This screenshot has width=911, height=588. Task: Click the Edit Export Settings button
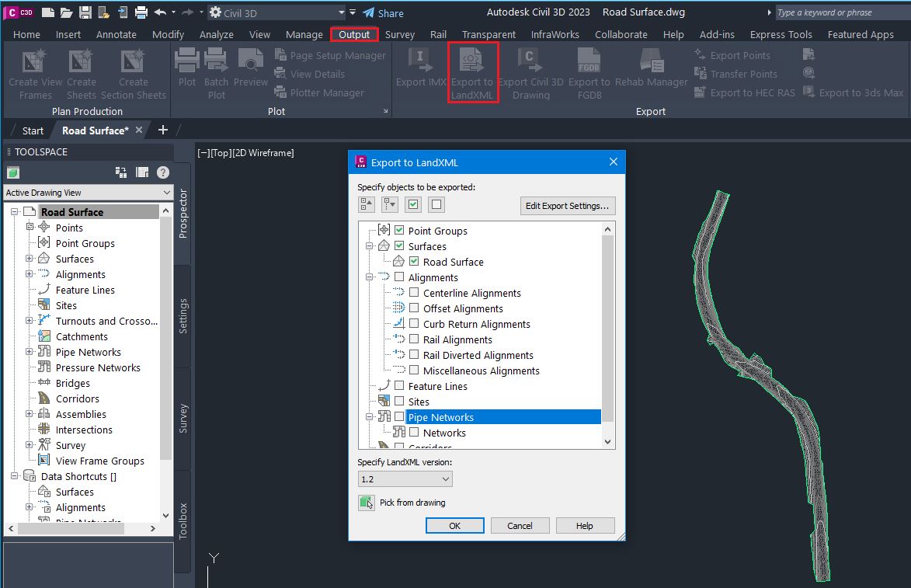tap(568, 206)
